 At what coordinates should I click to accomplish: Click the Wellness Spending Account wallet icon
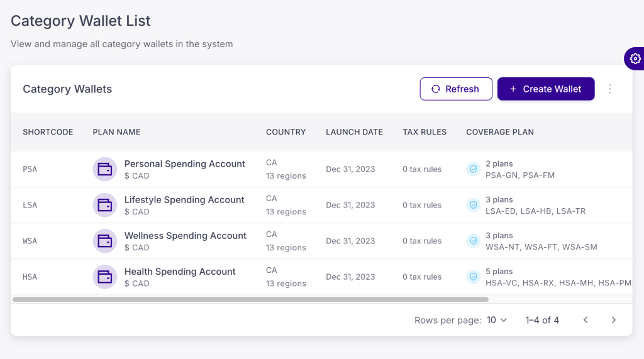104,241
